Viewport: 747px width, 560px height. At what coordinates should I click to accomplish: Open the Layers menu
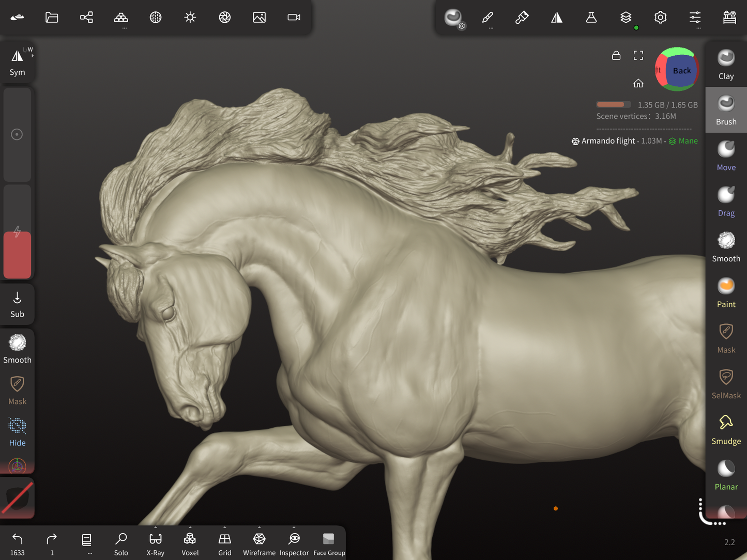[626, 18]
